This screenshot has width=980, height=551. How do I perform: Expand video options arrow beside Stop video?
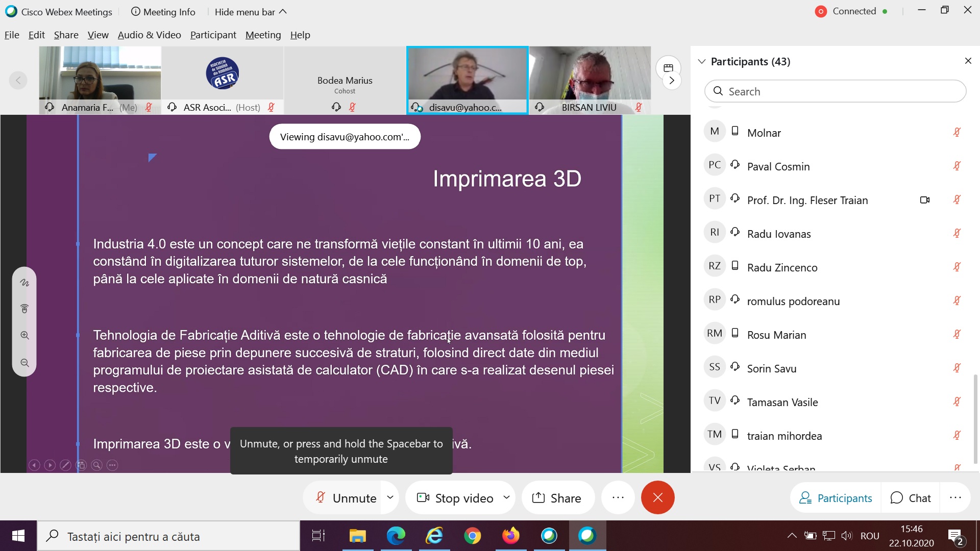pyautogui.click(x=506, y=497)
